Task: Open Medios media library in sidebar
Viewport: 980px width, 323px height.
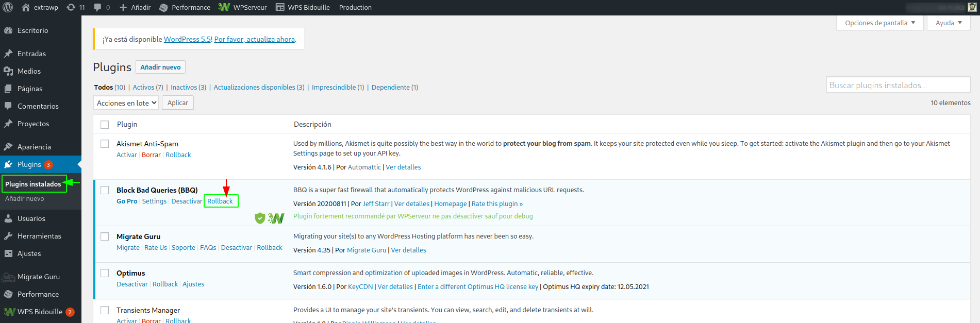Action: tap(29, 71)
